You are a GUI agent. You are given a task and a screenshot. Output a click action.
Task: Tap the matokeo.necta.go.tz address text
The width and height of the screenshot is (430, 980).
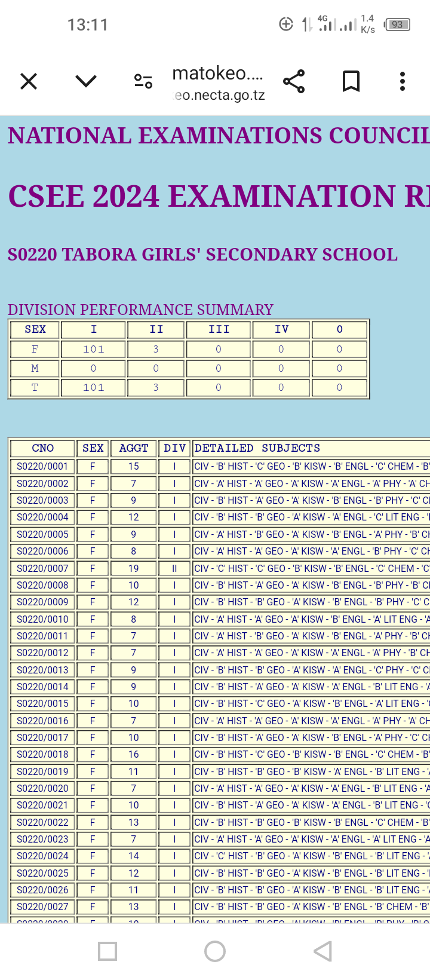coord(218,84)
